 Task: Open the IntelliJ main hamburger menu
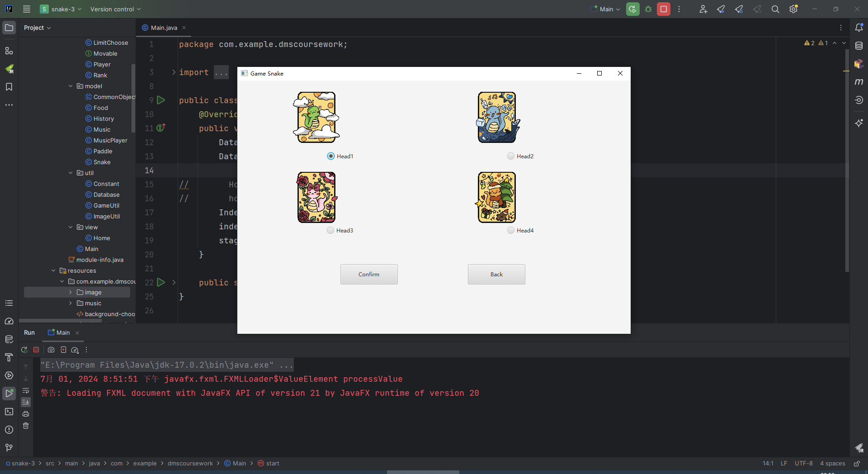pos(27,9)
